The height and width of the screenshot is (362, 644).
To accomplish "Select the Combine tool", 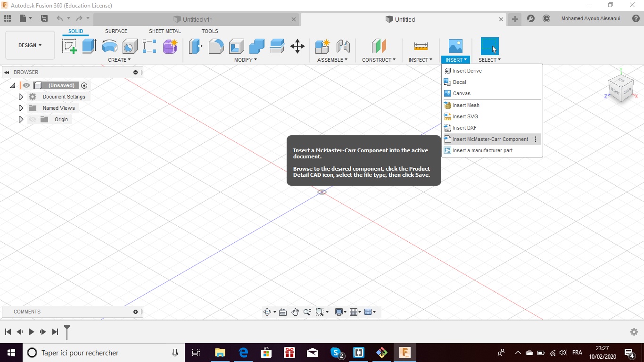I will coord(257,46).
